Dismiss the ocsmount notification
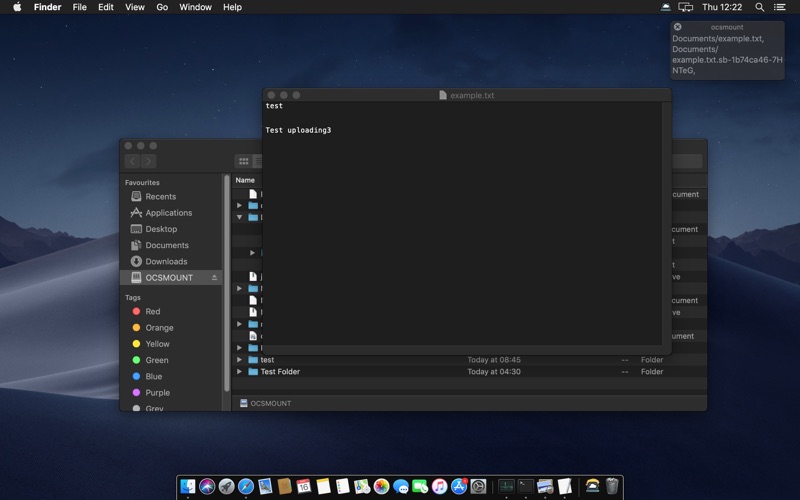 point(677,27)
